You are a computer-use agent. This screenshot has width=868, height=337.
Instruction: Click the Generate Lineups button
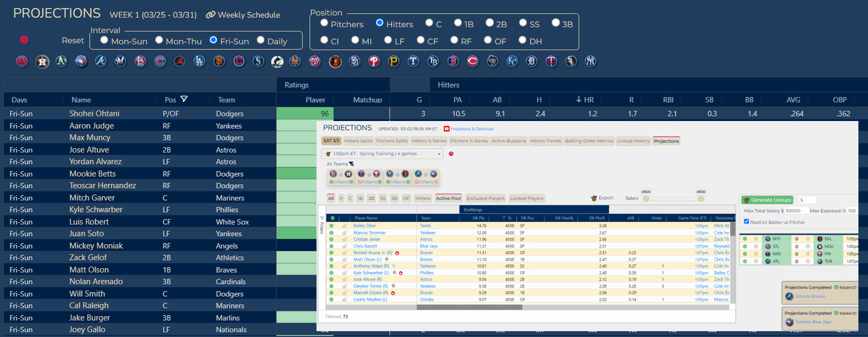pos(767,200)
